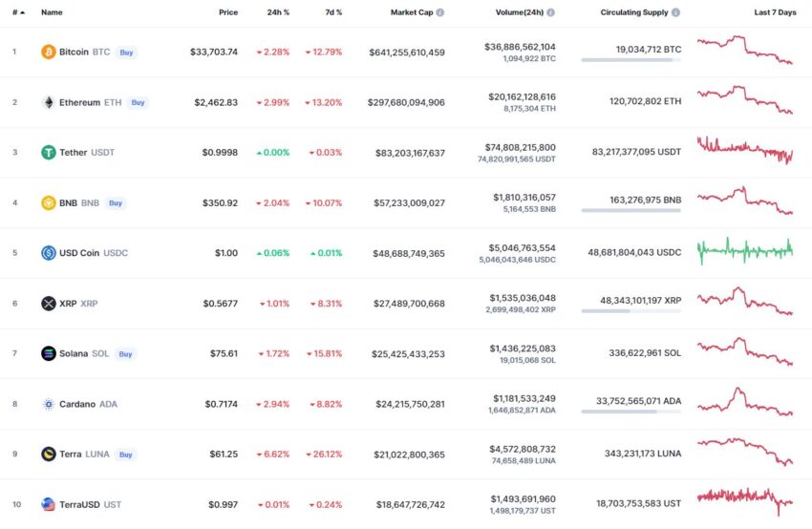Click the USD Coin blue logo icon

click(48, 253)
